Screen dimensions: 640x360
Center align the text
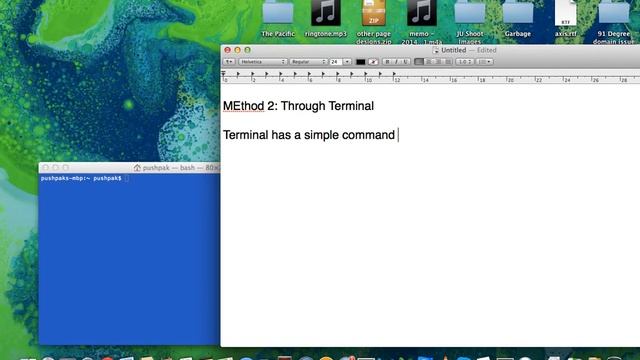point(429,62)
